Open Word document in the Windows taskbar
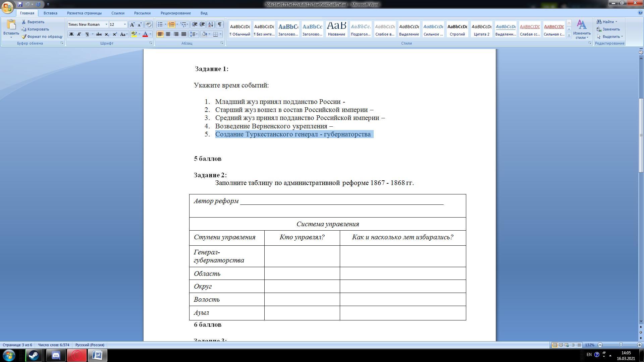The width and height of the screenshot is (644, 362). click(x=97, y=355)
